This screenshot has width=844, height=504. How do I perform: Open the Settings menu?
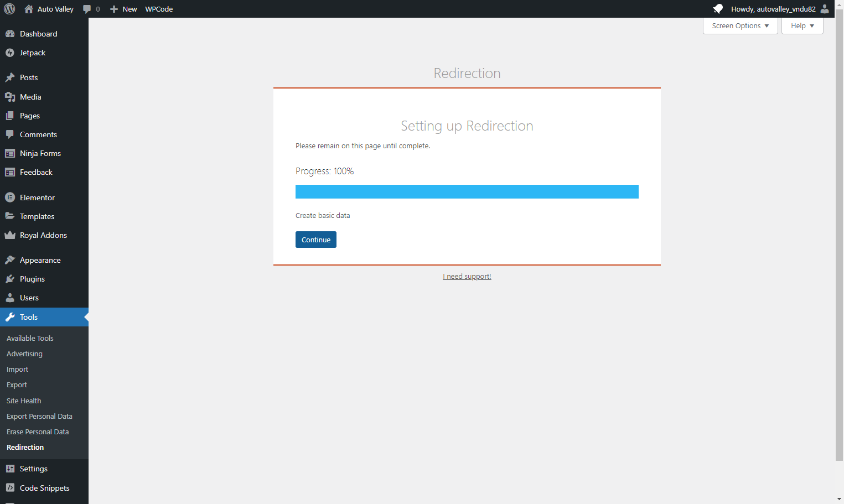pyautogui.click(x=44, y=469)
